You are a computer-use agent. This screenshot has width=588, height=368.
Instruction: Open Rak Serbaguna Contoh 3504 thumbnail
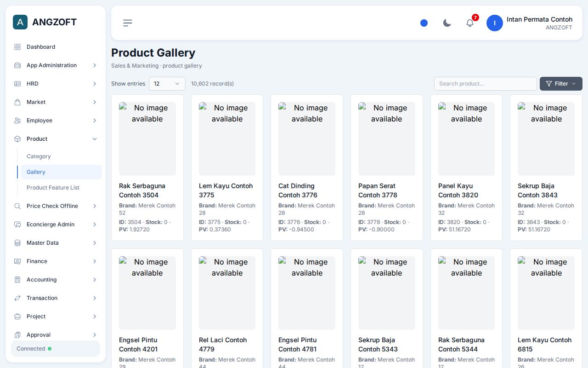pyautogui.click(x=147, y=139)
